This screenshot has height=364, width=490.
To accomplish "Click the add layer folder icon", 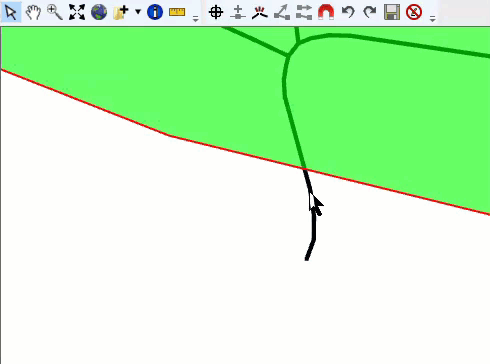I will pyautogui.click(x=121, y=13).
